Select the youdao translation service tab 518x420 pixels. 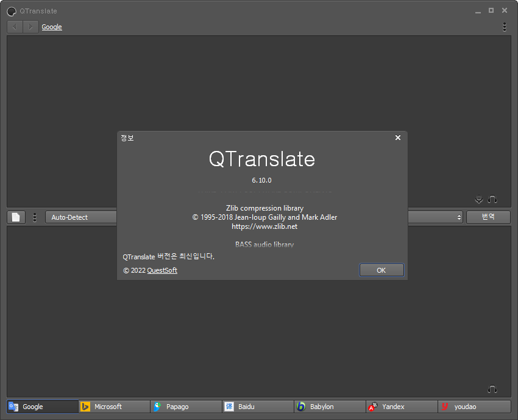tap(474, 407)
